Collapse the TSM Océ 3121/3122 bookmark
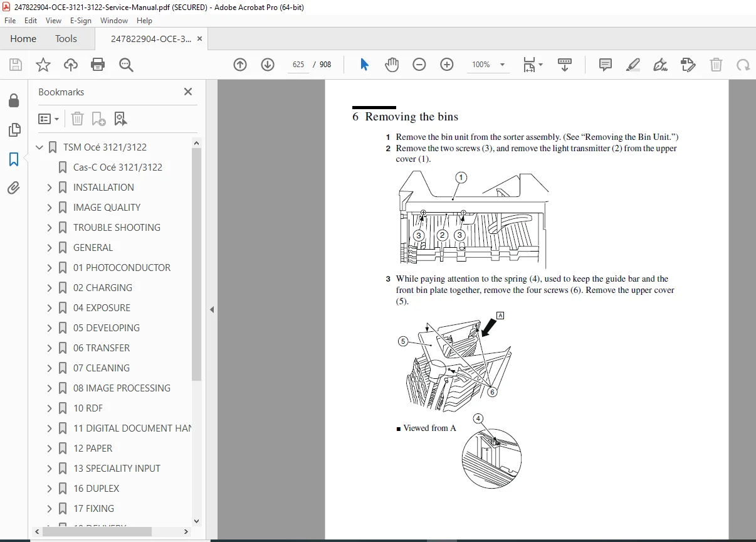The height and width of the screenshot is (542, 756). [39, 147]
